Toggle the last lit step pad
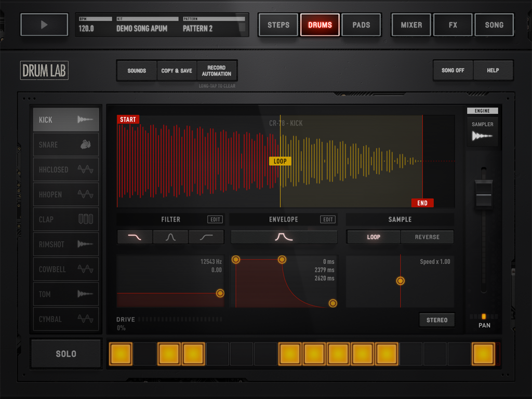This screenshot has height=399, width=532. click(x=483, y=354)
